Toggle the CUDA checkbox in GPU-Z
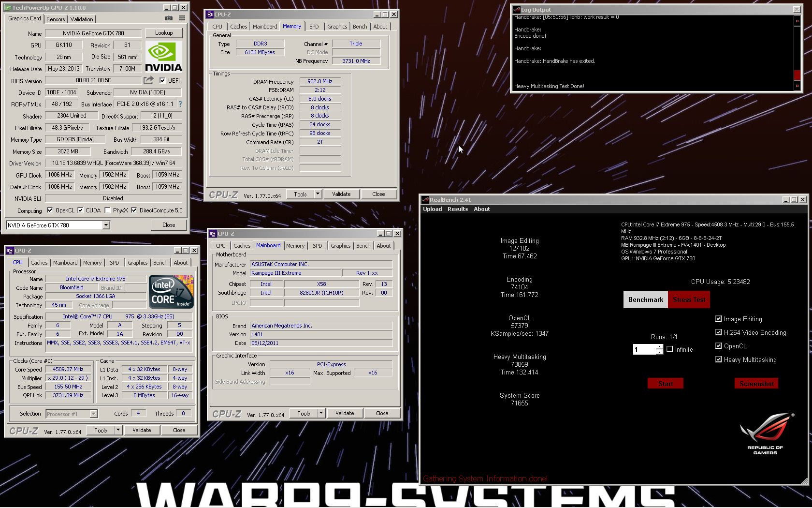This screenshot has height=508, width=812. point(80,210)
